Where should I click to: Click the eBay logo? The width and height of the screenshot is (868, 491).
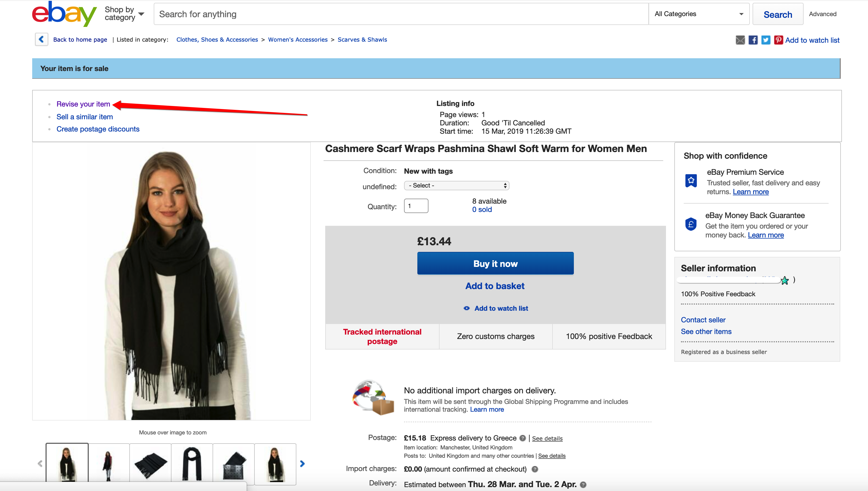tap(64, 14)
